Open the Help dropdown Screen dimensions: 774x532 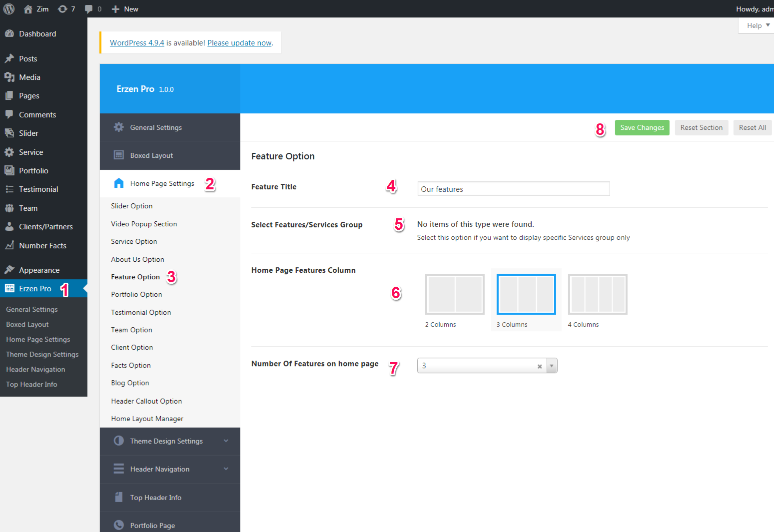(758, 25)
